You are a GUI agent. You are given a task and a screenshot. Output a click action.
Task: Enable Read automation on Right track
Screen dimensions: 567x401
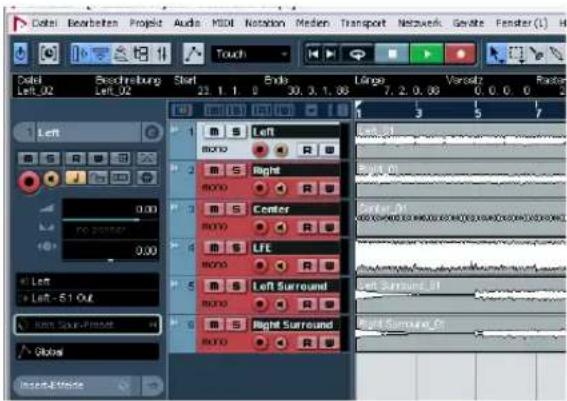tap(307, 188)
